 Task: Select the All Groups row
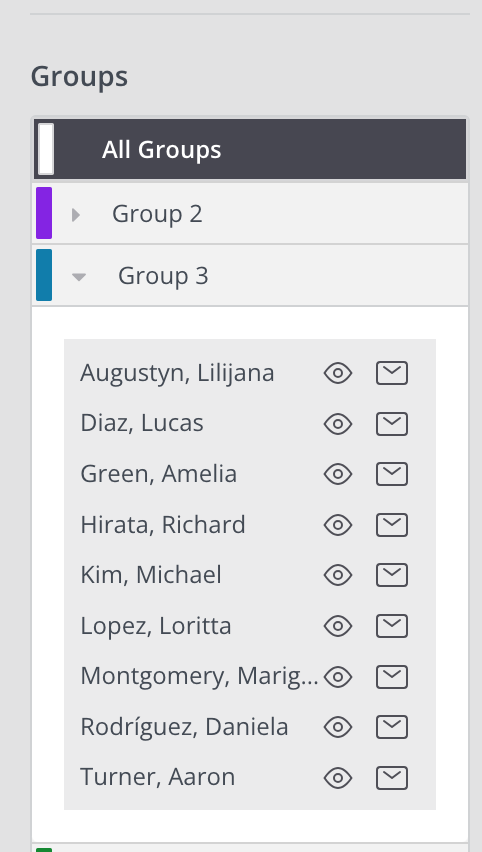click(250, 149)
